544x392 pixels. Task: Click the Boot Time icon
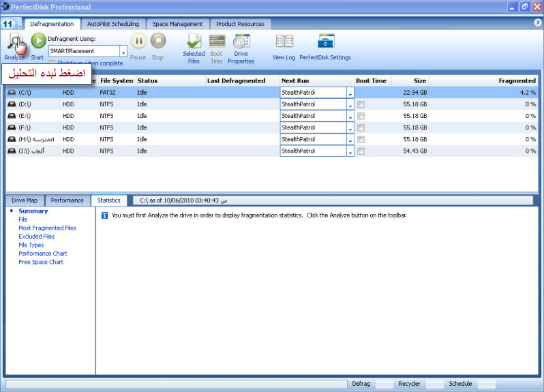(217, 42)
